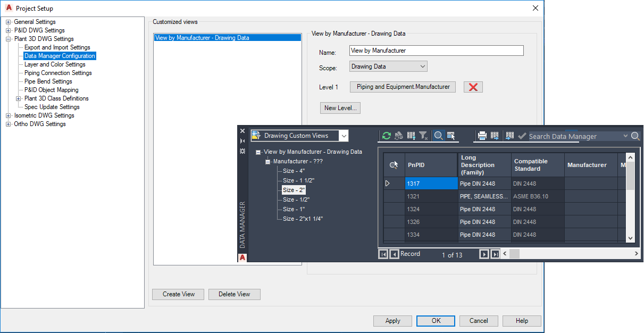Select 'View by Manufacturer - Drawing Data' in Customized views list
This screenshot has height=333, width=644.
point(227,38)
